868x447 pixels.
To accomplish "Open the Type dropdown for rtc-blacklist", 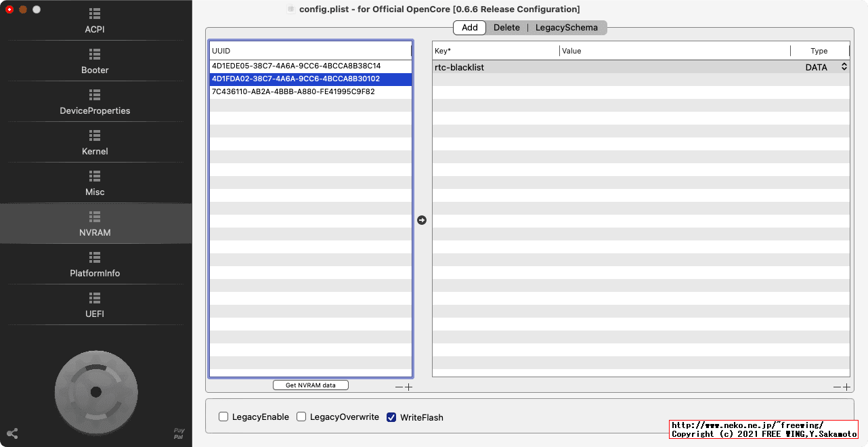I will (x=844, y=67).
